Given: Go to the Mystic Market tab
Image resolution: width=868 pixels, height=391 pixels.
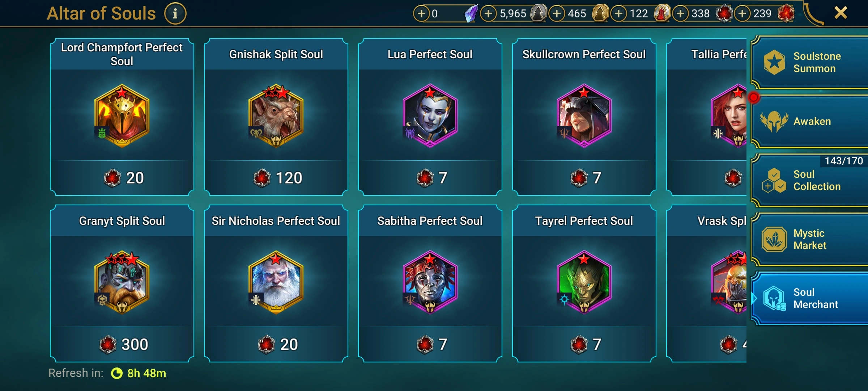Looking at the screenshot, I should (809, 239).
